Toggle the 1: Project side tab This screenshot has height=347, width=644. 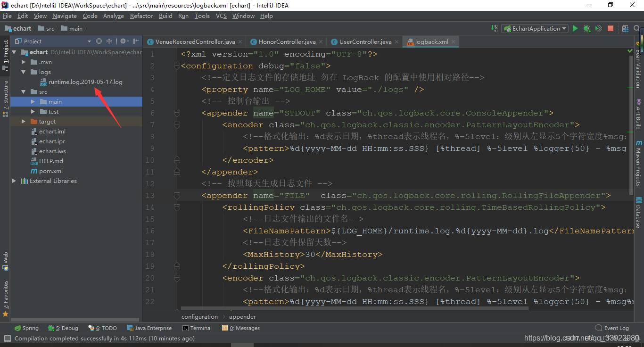pyautogui.click(x=6, y=55)
